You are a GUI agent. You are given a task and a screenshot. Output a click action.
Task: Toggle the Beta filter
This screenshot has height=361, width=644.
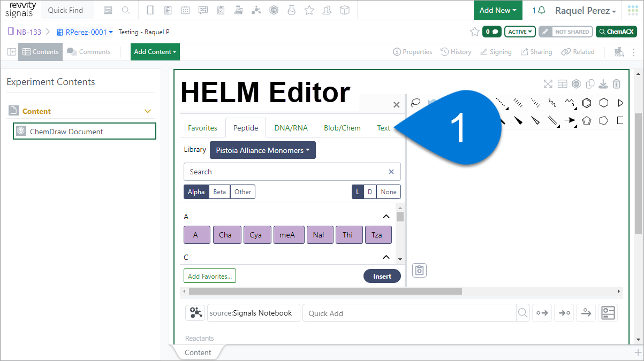tap(219, 192)
